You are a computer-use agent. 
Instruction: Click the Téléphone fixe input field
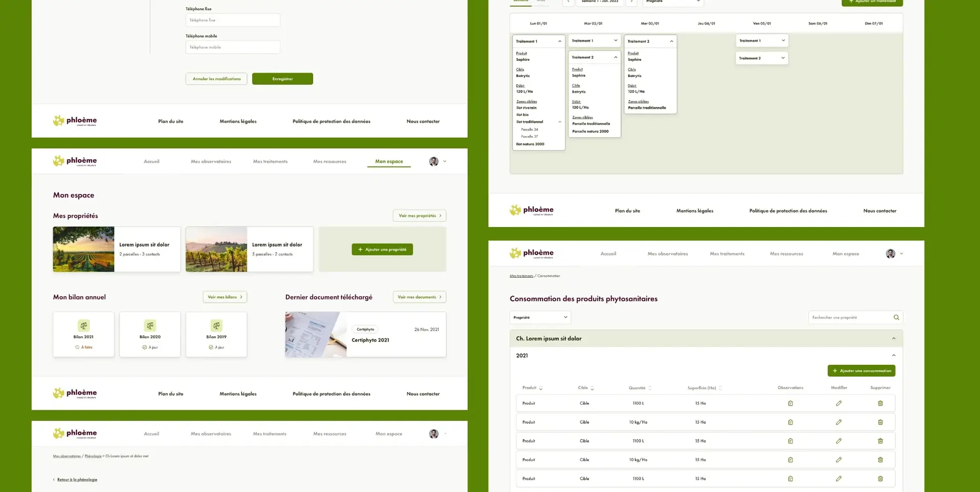point(233,20)
